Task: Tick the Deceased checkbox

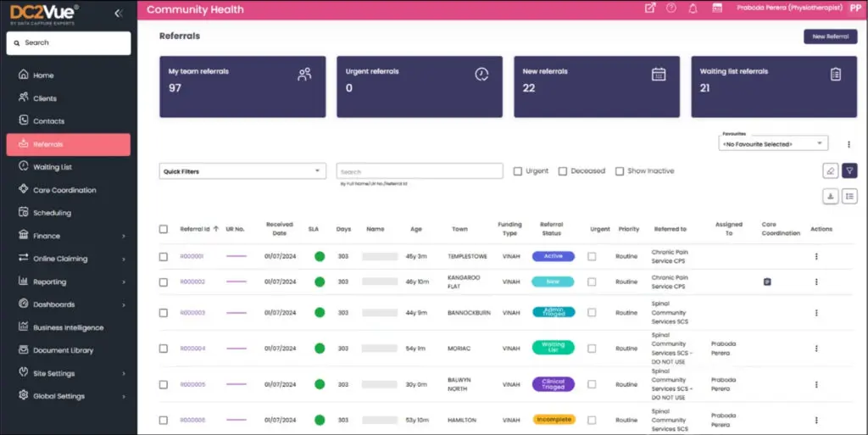Action: click(x=563, y=171)
